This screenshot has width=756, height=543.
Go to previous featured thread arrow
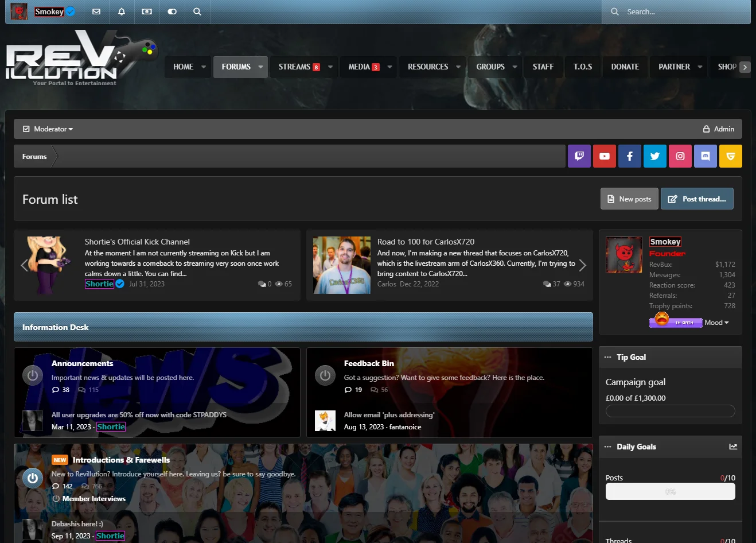point(24,265)
